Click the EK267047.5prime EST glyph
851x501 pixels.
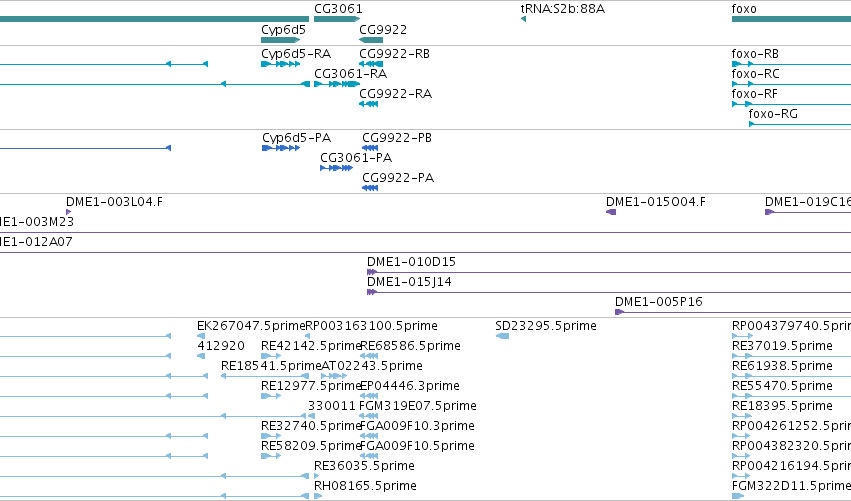point(201,337)
